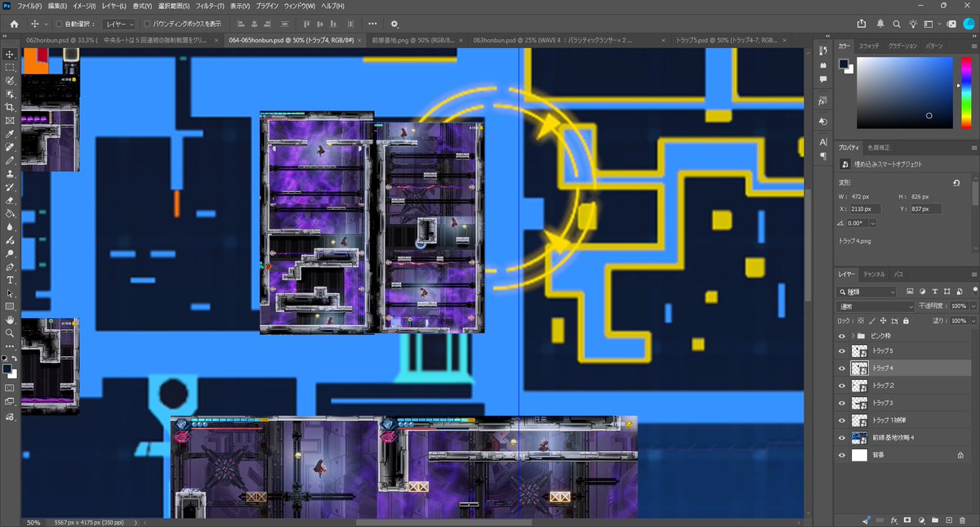Select the Rectangular Marquee tool
This screenshot has height=527, width=980.
click(x=10, y=67)
